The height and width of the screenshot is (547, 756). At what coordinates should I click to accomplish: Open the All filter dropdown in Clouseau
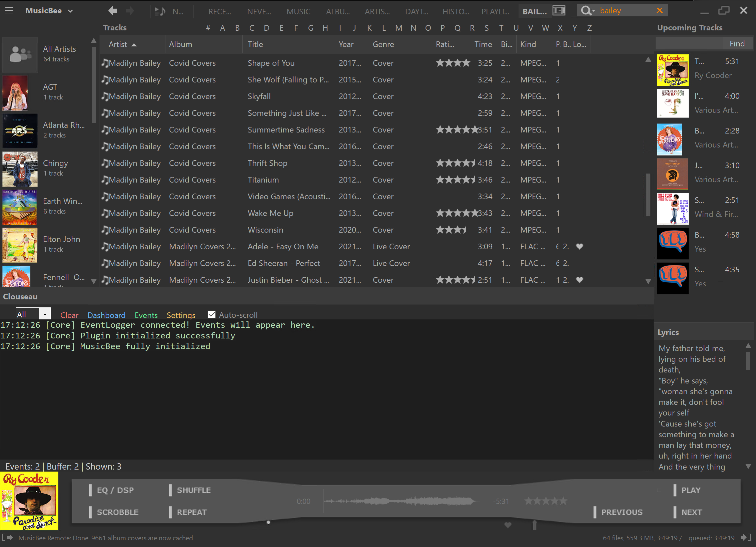(x=45, y=314)
